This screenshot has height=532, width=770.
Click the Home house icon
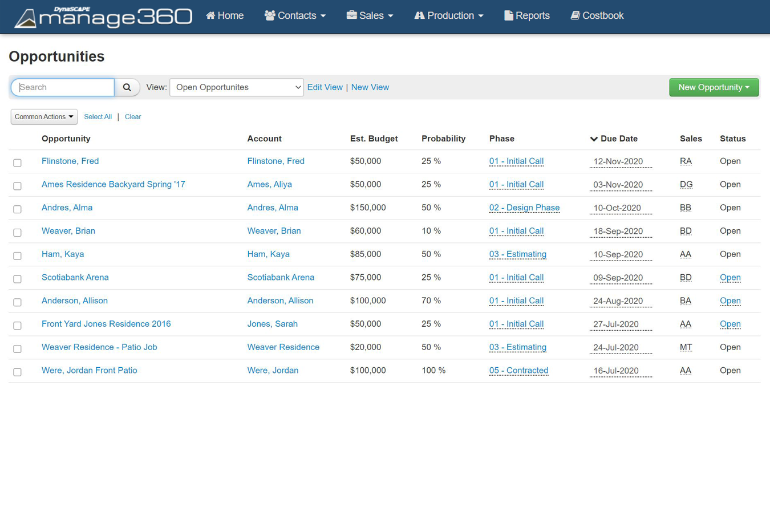pos(210,15)
